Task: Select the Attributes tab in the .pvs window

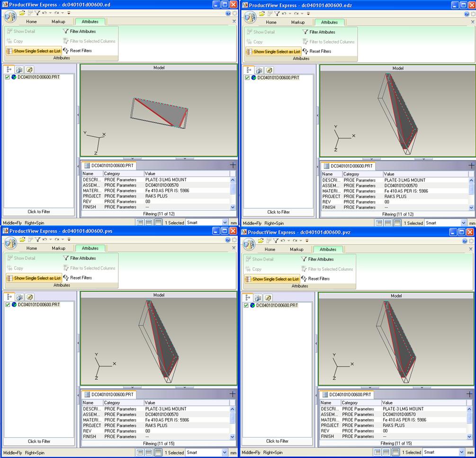Action: click(x=90, y=248)
